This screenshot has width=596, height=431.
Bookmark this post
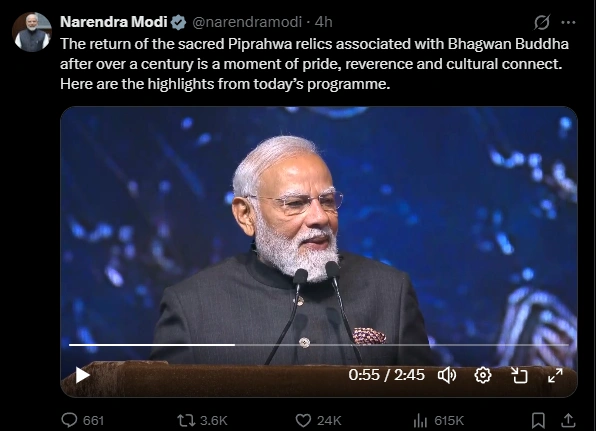538,420
